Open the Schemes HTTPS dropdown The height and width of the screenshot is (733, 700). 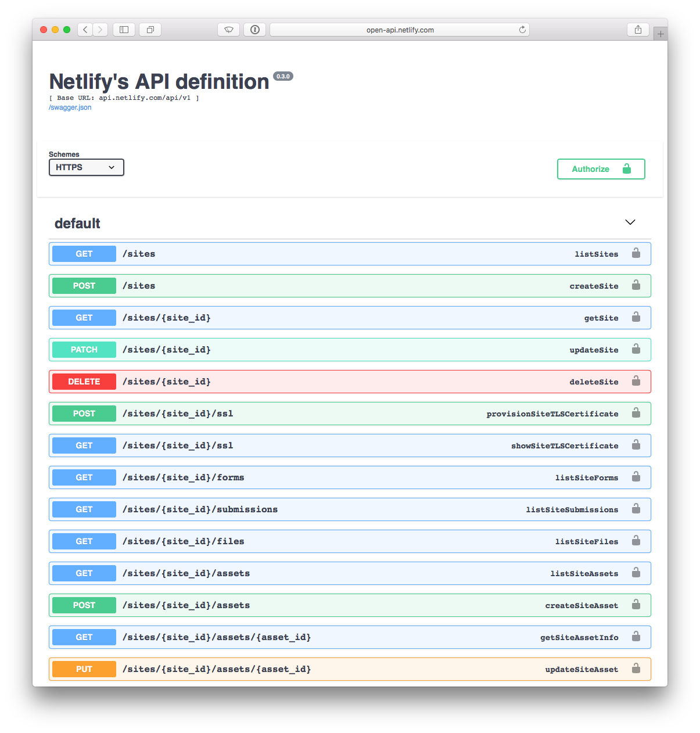point(87,167)
